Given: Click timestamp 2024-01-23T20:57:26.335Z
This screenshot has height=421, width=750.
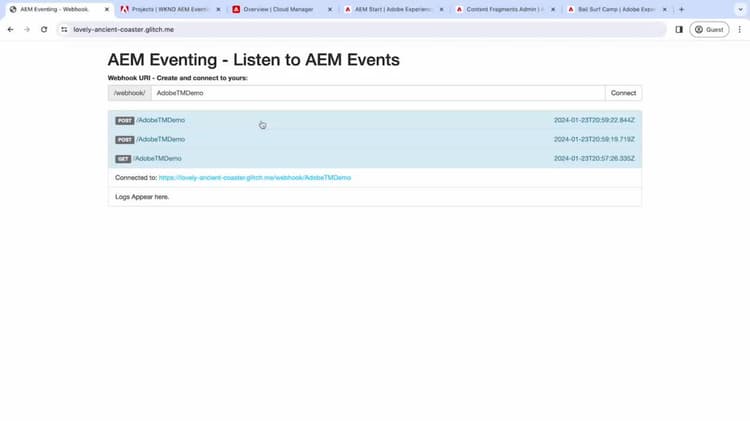Looking at the screenshot, I should 594,158.
